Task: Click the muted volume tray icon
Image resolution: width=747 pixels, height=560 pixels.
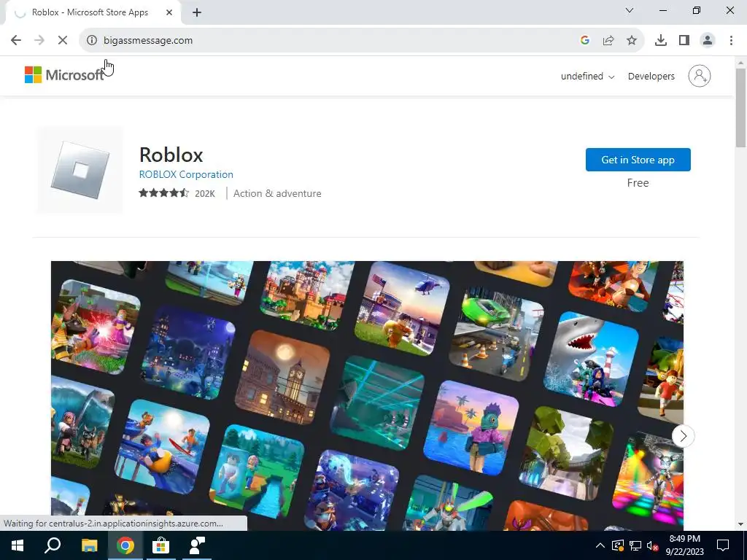Action: click(x=653, y=545)
